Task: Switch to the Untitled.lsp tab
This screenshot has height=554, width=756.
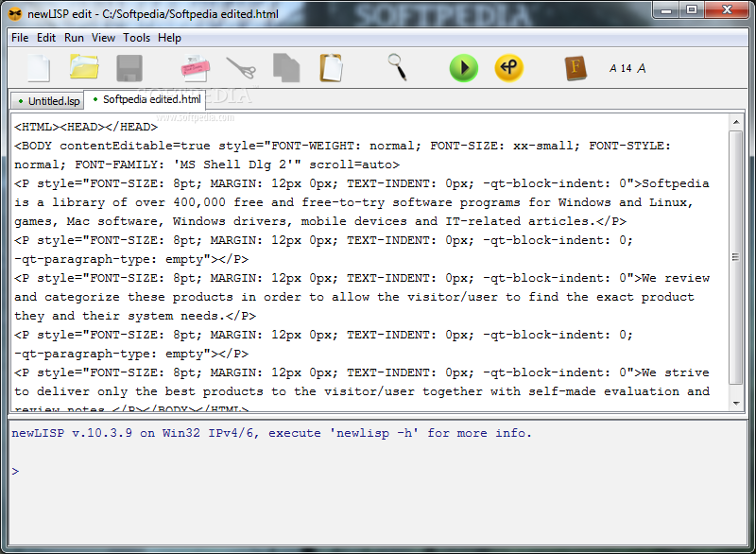Action: click(47, 101)
